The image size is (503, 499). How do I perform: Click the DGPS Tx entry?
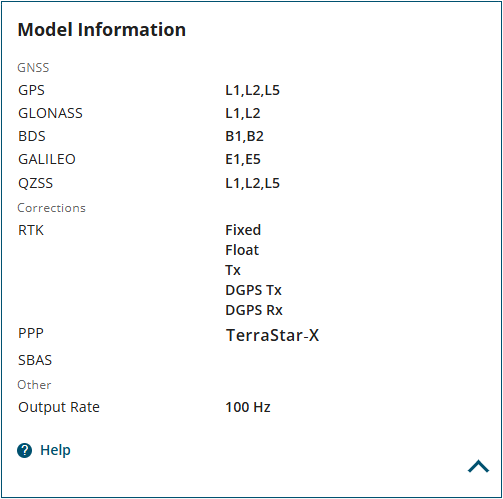253,290
